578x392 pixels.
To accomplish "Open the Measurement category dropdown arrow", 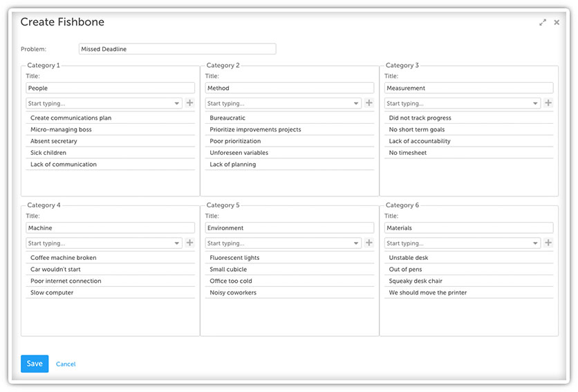I will (535, 104).
